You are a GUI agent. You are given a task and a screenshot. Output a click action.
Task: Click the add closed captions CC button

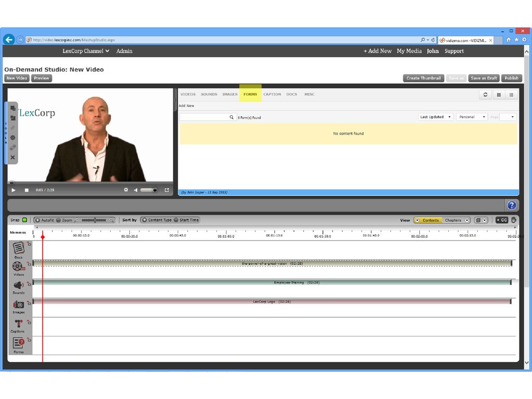click(x=501, y=220)
